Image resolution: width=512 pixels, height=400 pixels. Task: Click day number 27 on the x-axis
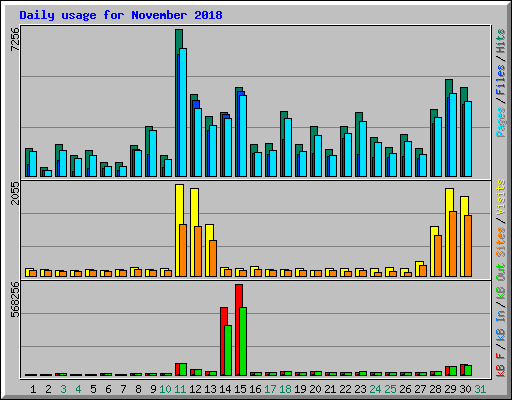(x=420, y=389)
